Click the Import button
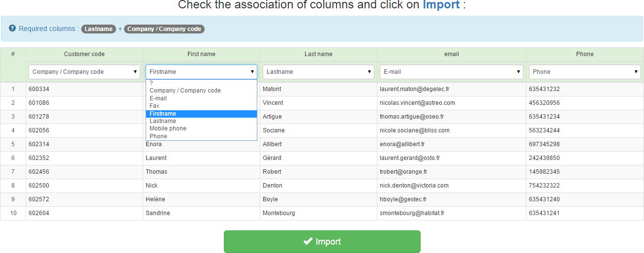The width and height of the screenshot is (644, 253). coord(322,242)
